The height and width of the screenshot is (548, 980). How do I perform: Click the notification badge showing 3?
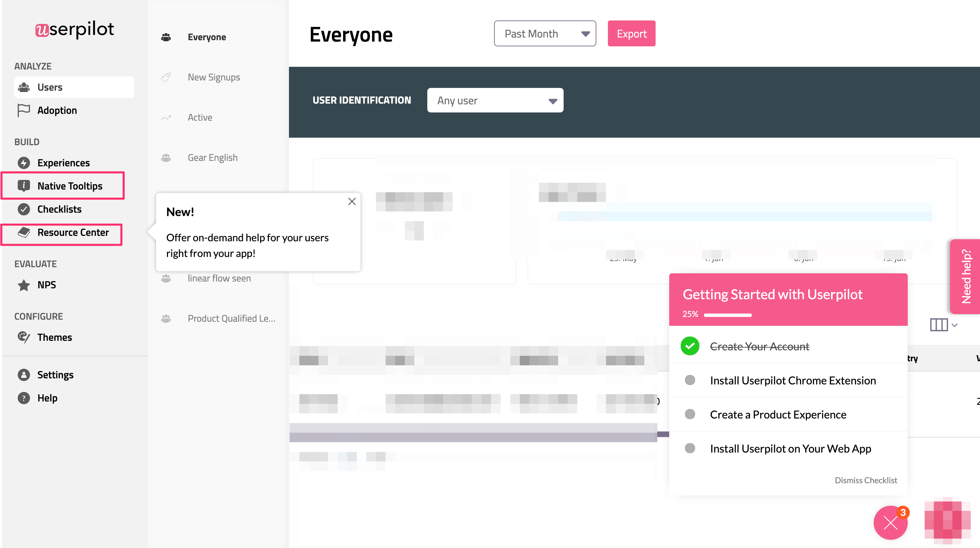point(903,513)
